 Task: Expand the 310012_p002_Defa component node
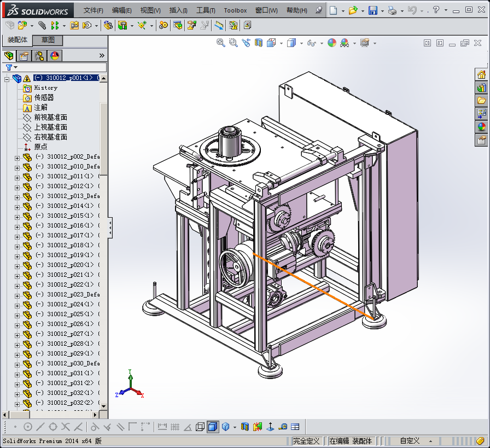17,158
